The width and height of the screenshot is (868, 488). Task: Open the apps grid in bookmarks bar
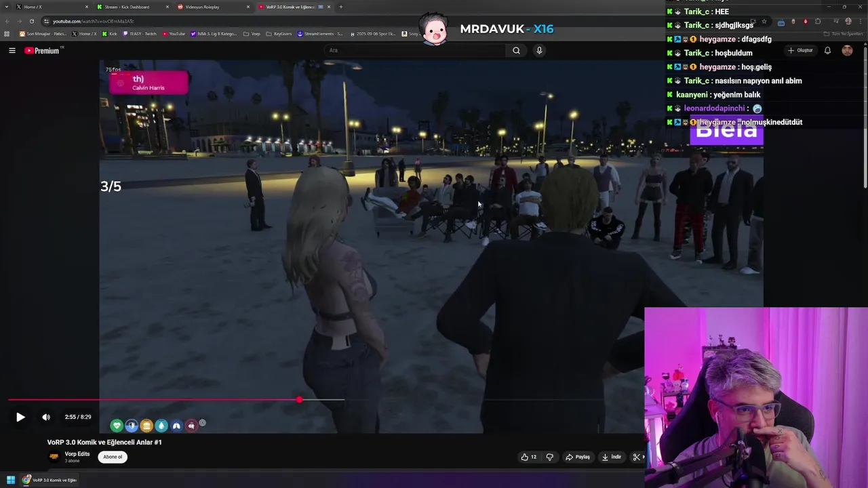(7, 33)
